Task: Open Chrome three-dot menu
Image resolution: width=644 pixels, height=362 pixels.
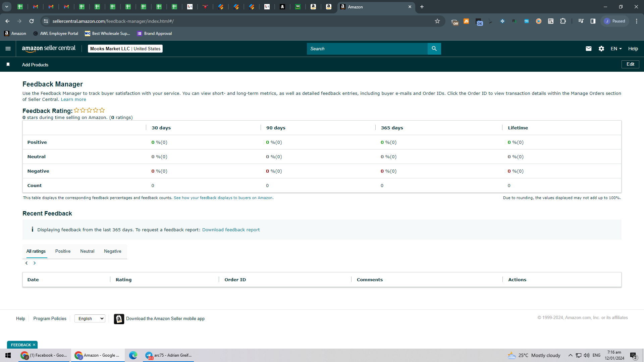Action: [x=636, y=21]
